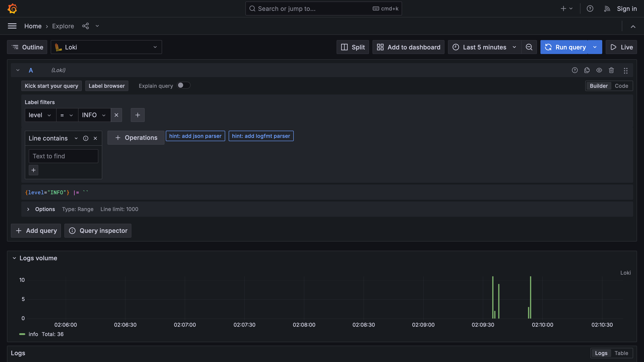Delete query A with trash icon

(x=611, y=70)
